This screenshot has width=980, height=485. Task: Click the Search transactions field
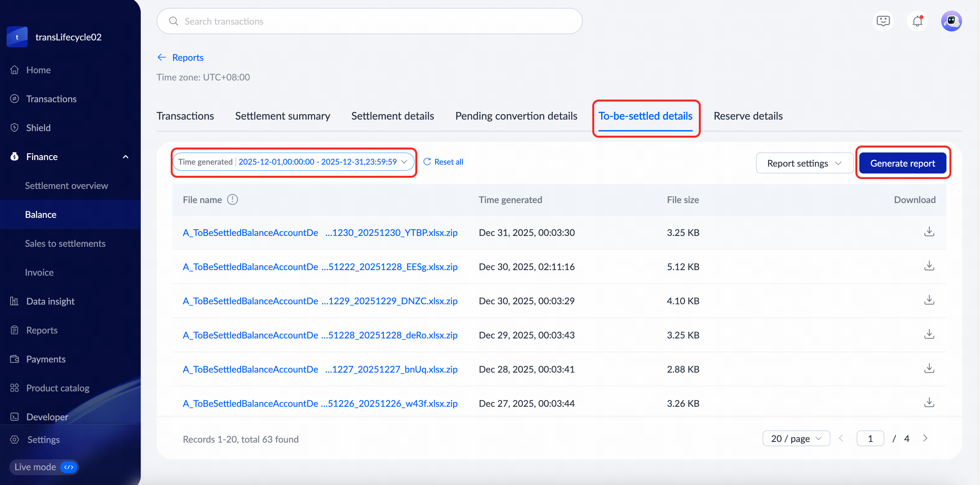click(369, 21)
